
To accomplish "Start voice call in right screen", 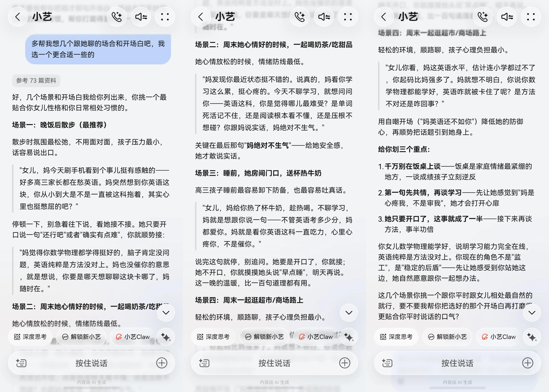I will (x=483, y=17).
